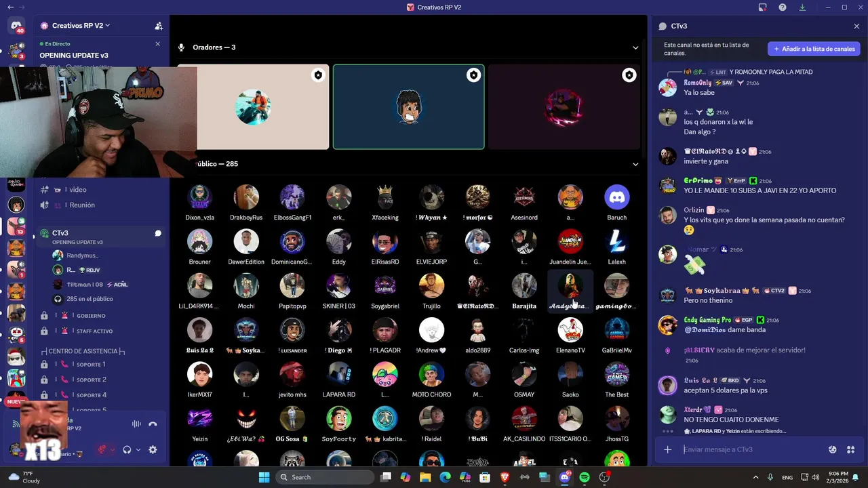Open the GOBIERNO locked channel

(102, 315)
